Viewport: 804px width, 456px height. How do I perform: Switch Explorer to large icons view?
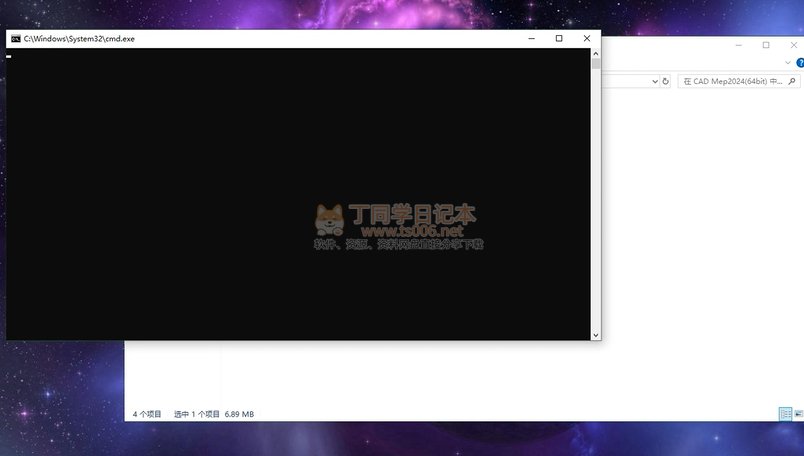(798, 413)
